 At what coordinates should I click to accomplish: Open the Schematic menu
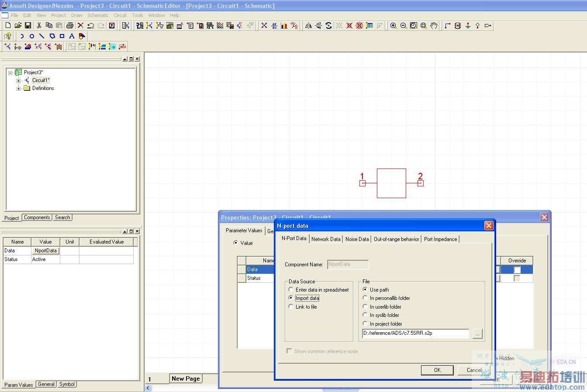click(98, 15)
